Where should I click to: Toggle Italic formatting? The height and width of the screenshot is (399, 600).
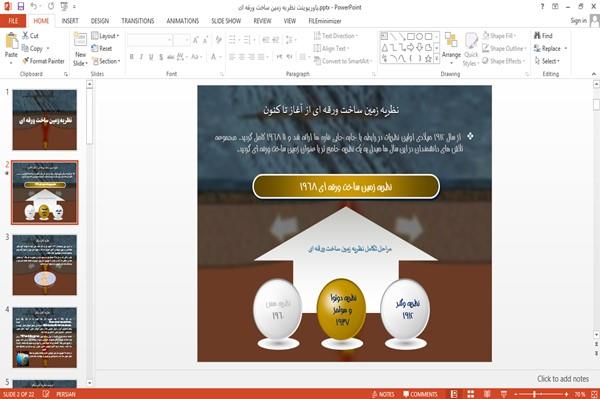click(141, 57)
